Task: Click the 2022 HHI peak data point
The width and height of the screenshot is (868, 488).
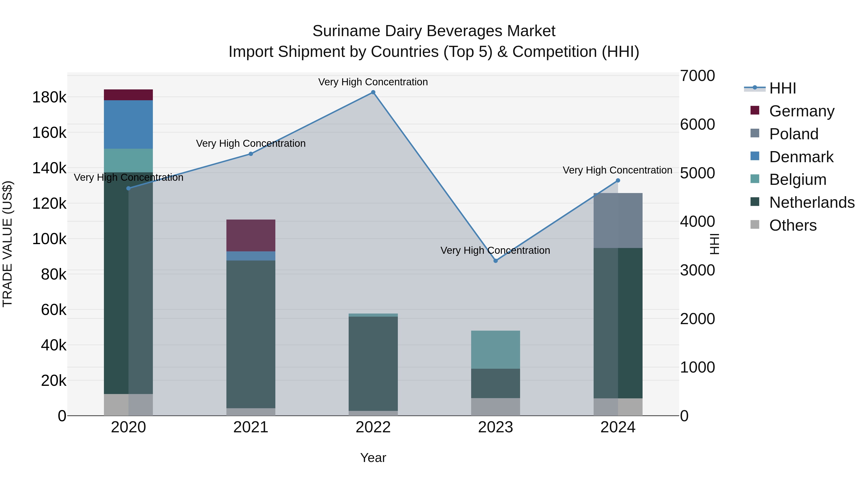Action: click(x=373, y=92)
